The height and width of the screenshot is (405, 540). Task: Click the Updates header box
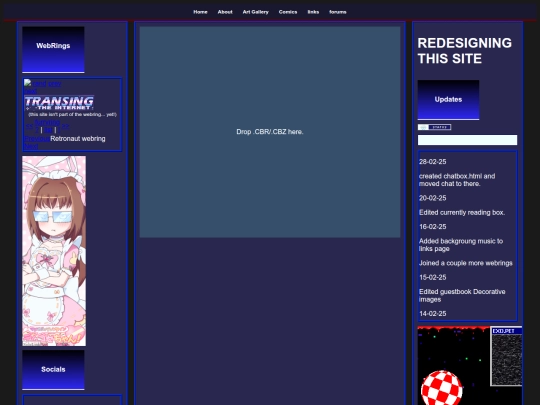point(448,100)
